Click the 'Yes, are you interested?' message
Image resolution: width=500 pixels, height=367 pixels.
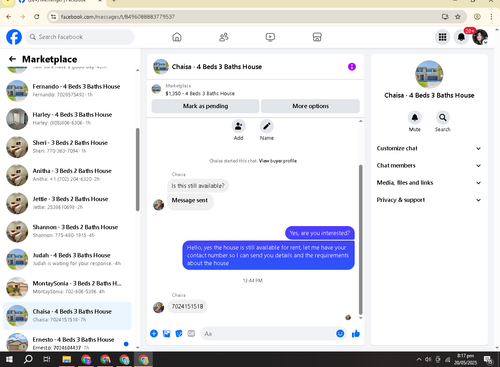point(320,233)
